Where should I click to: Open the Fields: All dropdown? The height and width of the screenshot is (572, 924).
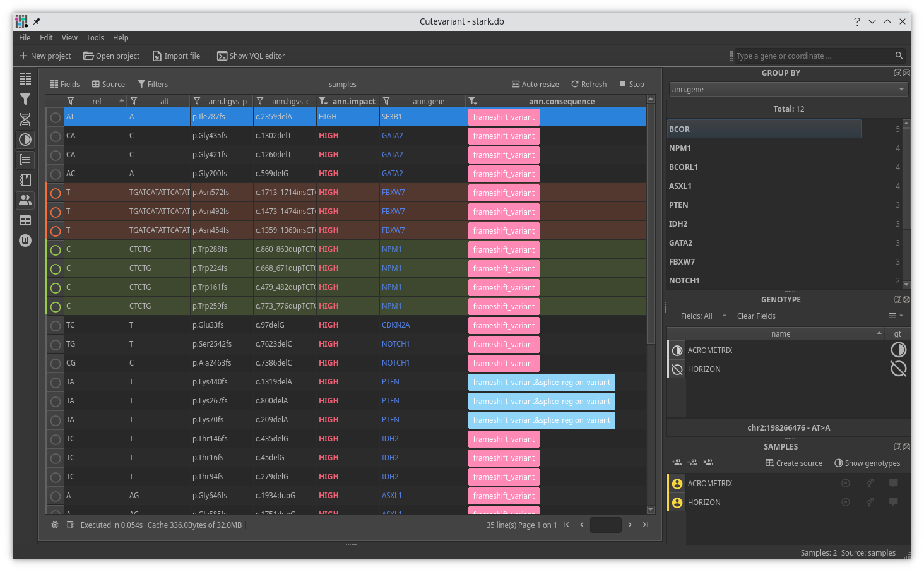click(703, 316)
